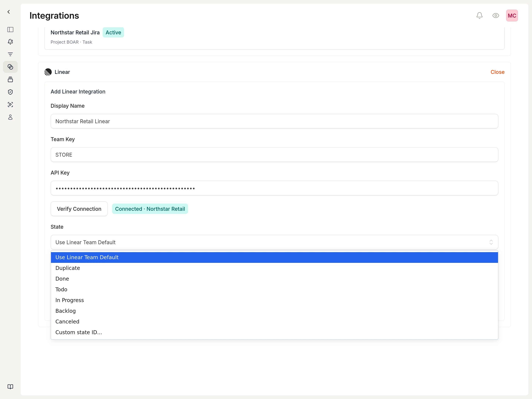Open the filters icon in the sidebar
This screenshot has height=399, width=532.
click(x=10, y=54)
